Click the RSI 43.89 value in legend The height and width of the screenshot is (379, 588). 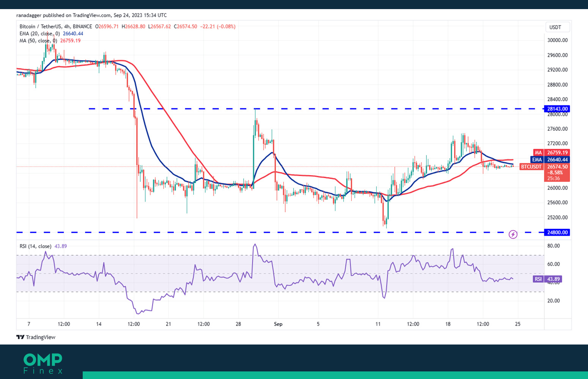coord(61,246)
